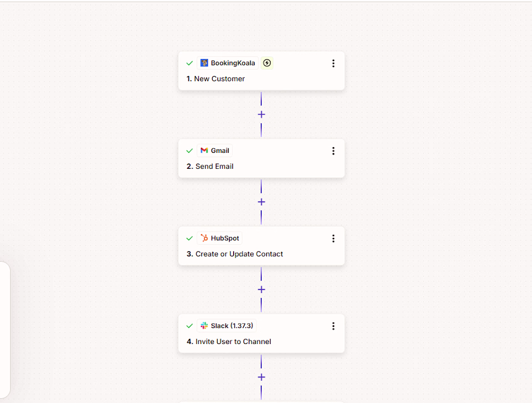Click the Gmail envelope icon
Screen dimensions: 532x403
204,150
